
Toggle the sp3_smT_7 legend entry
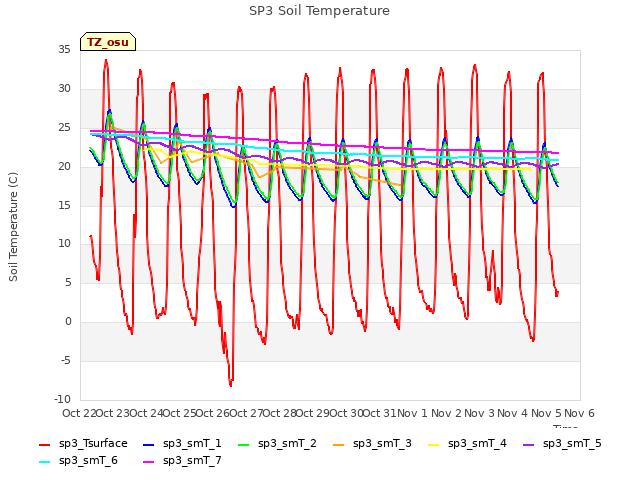click(182, 461)
